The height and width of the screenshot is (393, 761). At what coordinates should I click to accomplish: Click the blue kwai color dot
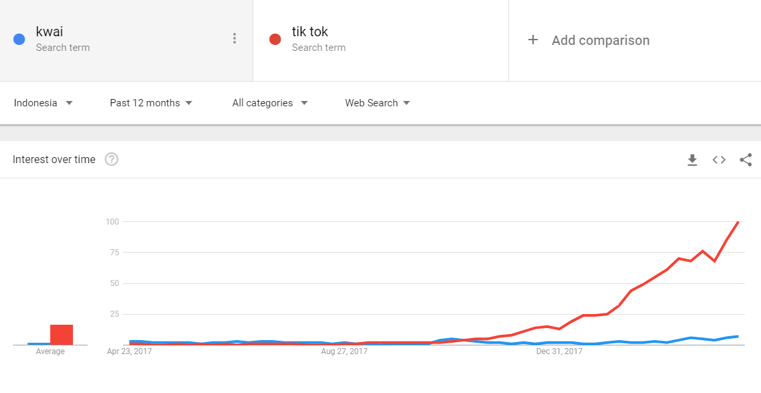(x=19, y=39)
